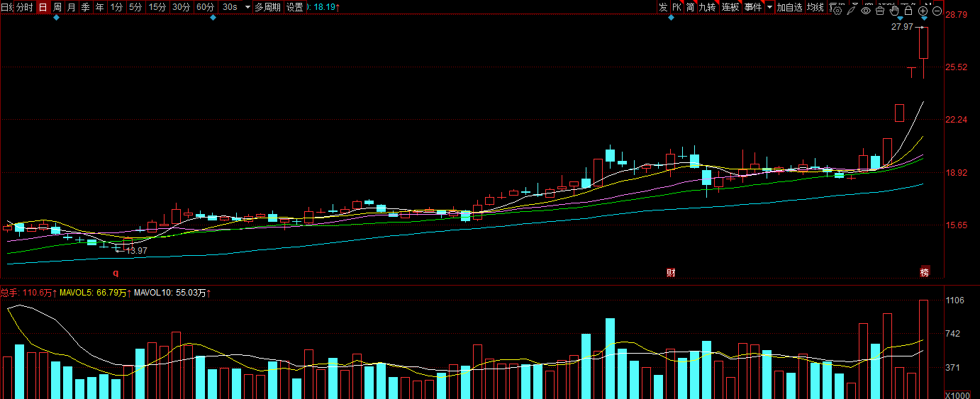This screenshot has width=980, height=399.
Task: Click the 25.52 price axis label
Action: pyautogui.click(x=957, y=67)
